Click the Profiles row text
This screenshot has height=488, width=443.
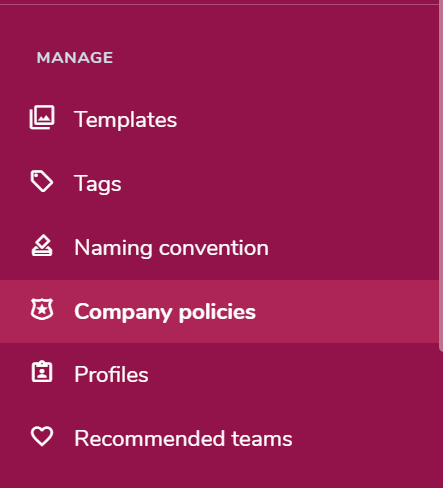coord(111,374)
